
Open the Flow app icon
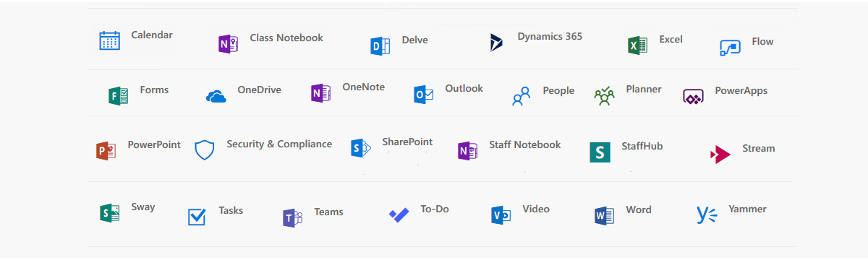pos(731,47)
